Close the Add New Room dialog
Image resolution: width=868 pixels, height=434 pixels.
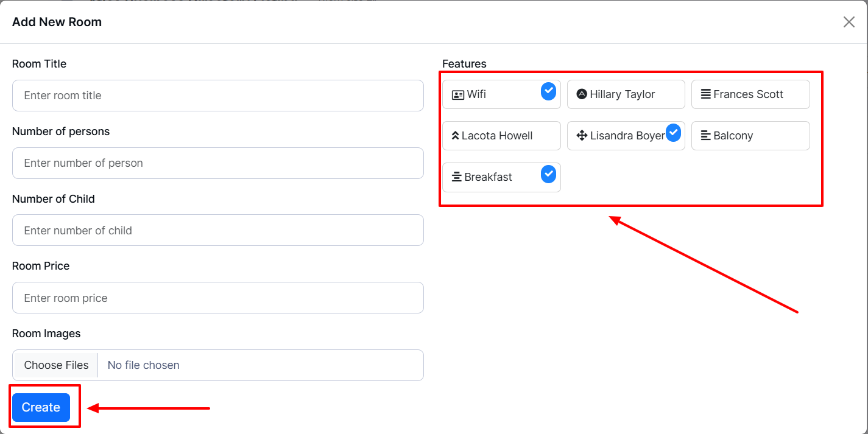pos(849,22)
